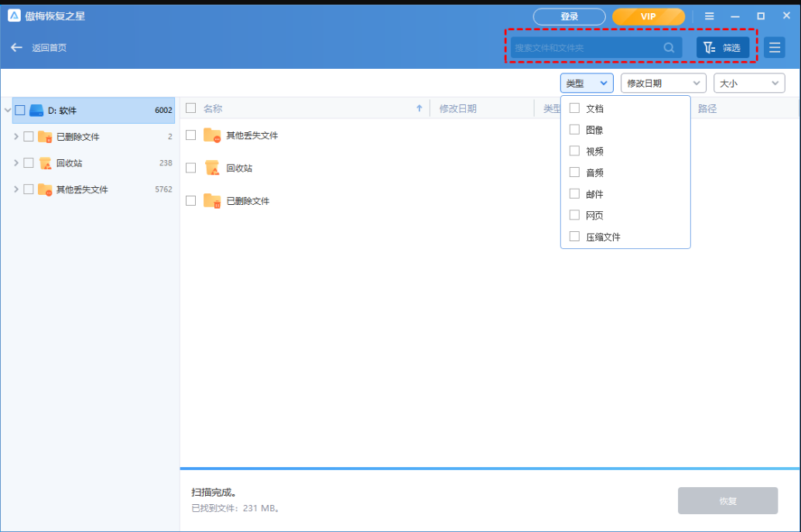Screen dimensions: 801x532
Task: Sort by the 修改日期 column header
Action: 457,109
